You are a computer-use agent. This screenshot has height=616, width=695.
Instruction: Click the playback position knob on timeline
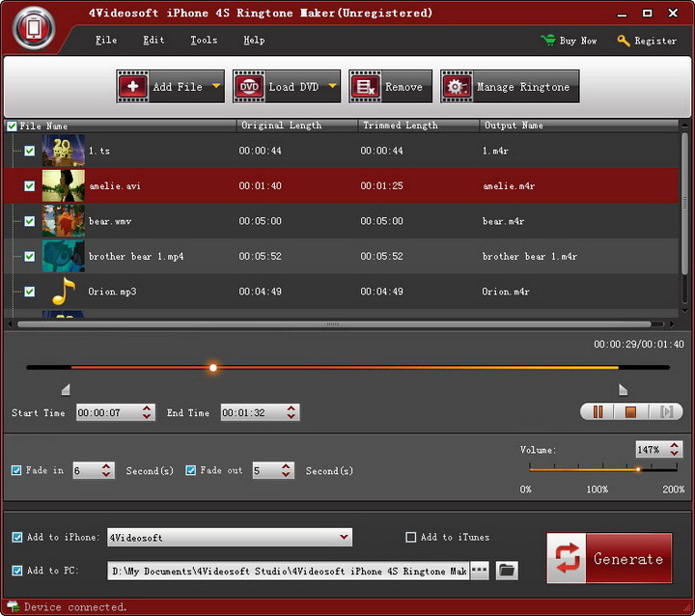213,368
